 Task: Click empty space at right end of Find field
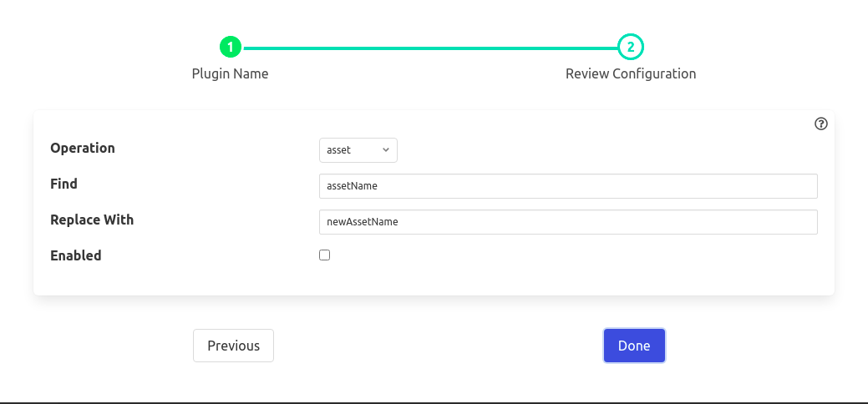[785, 186]
